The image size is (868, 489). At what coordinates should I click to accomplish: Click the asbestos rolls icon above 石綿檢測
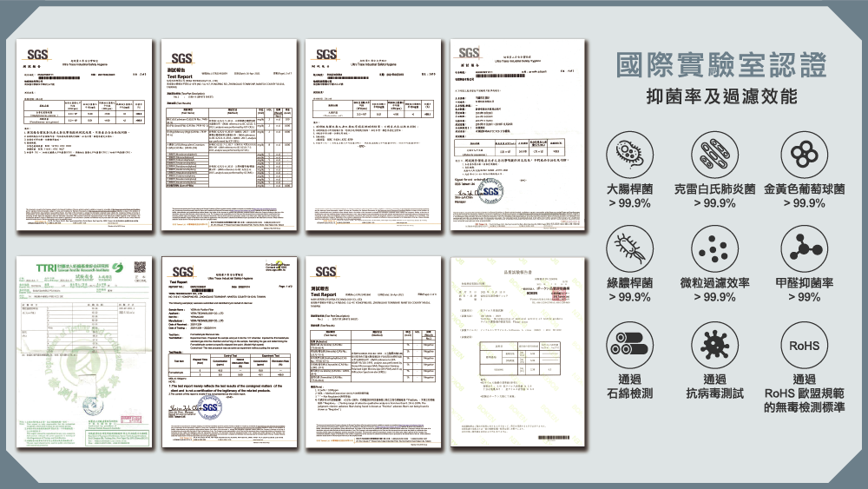pyautogui.click(x=629, y=346)
